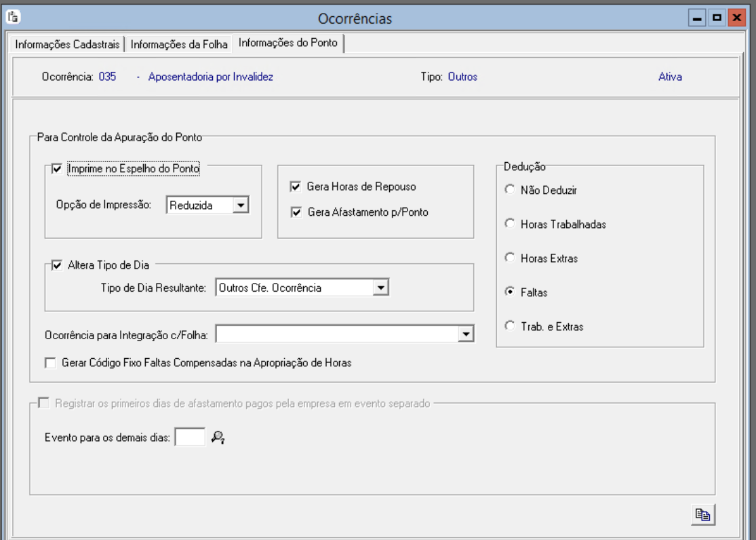
Task: Select the Não Deduzir radio option
Action: coord(510,190)
